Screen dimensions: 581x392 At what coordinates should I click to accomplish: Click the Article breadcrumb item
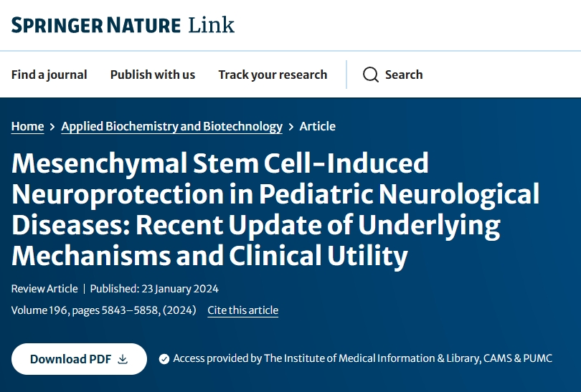[317, 126]
